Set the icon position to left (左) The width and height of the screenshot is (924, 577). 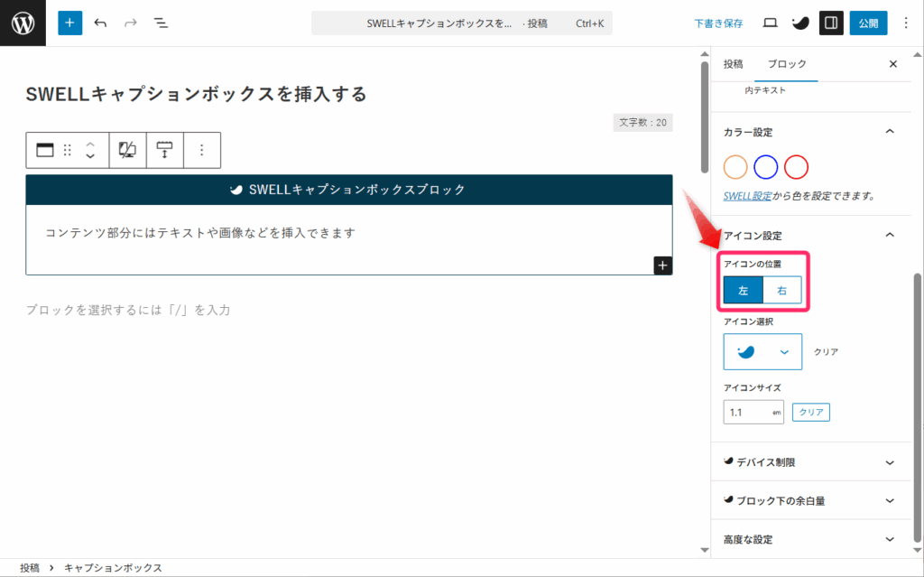[744, 290]
